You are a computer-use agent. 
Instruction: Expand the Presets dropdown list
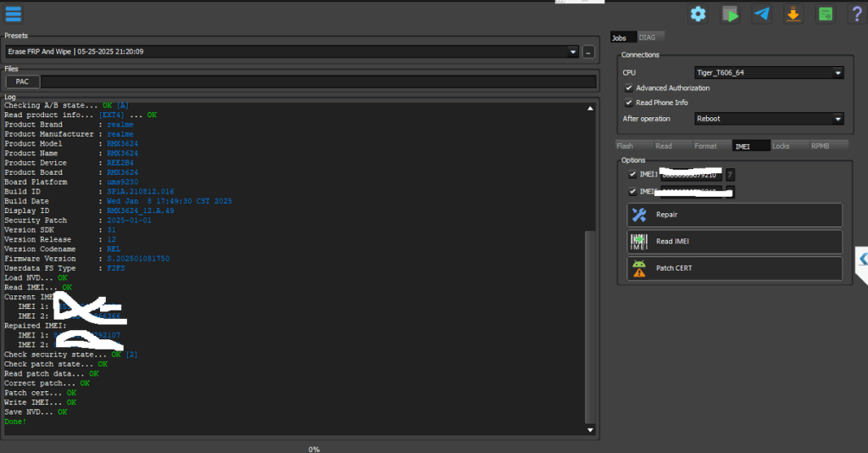point(574,52)
